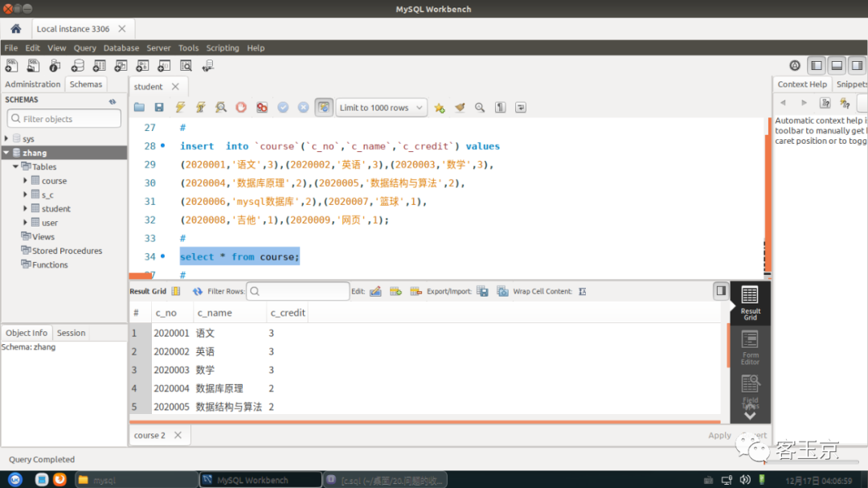Screen dimensions: 868x488
Task: Click the Filter objects search field
Action: pyautogui.click(x=64, y=118)
